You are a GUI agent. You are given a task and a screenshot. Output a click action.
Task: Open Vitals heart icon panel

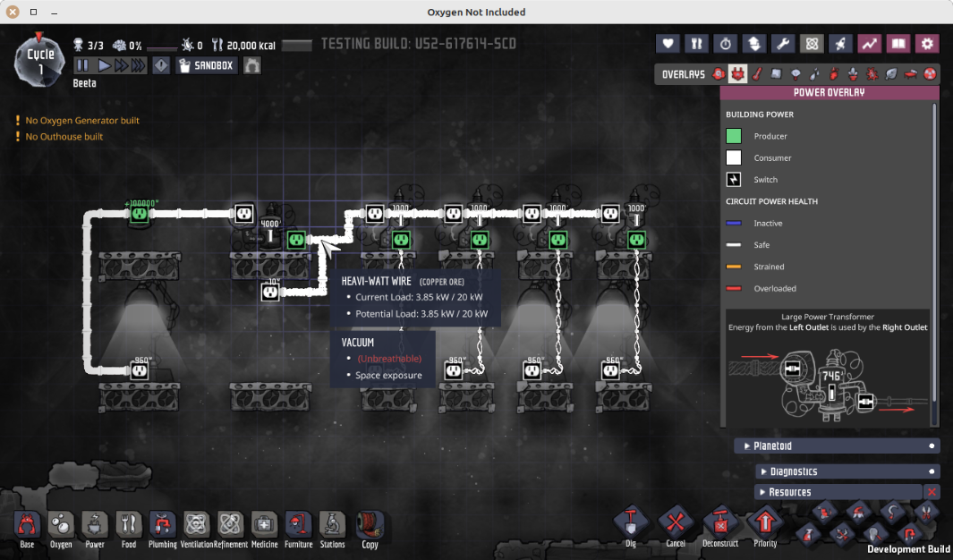tap(668, 44)
